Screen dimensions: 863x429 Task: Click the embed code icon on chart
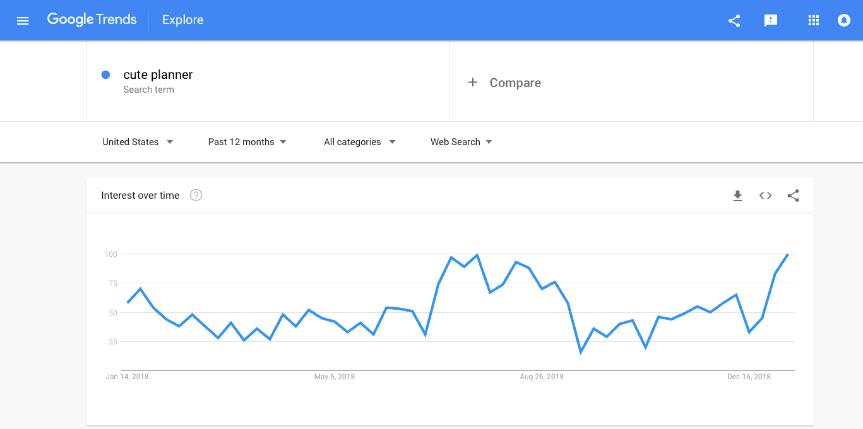pos(765,196)
